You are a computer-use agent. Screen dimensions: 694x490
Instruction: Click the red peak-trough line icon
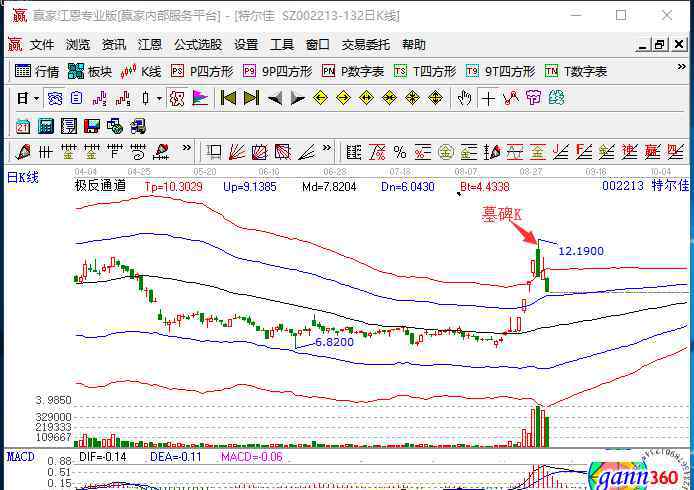(511, 98)
